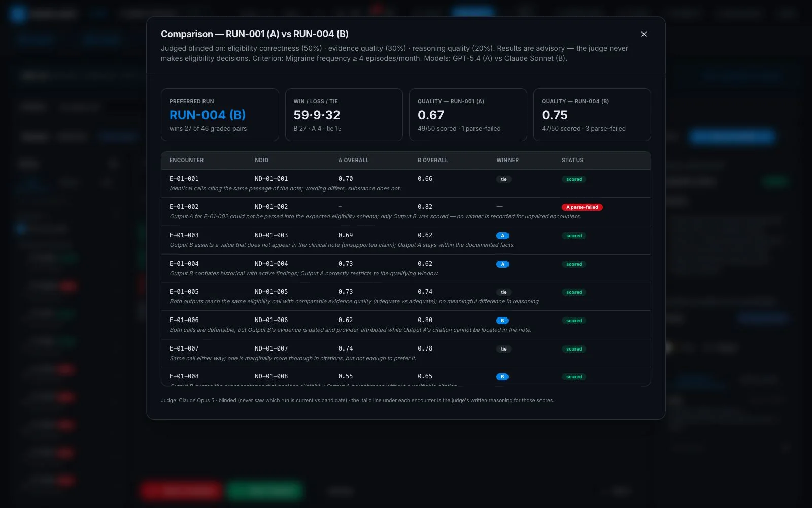Click the B winner badge for E-01-008
Image resolution: width=812 pixels, height=508 pixels.
[502, 377]
